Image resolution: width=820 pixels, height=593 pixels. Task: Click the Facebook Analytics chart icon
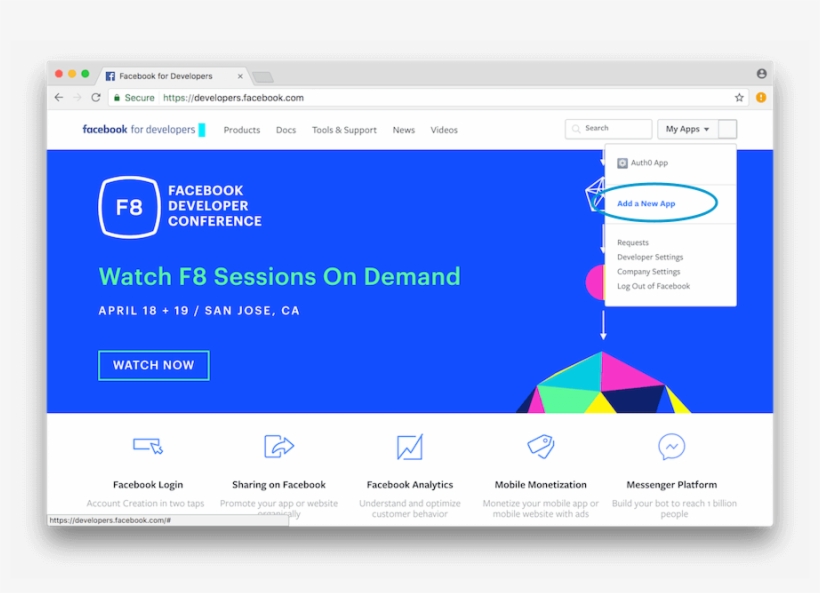(409, 447)
